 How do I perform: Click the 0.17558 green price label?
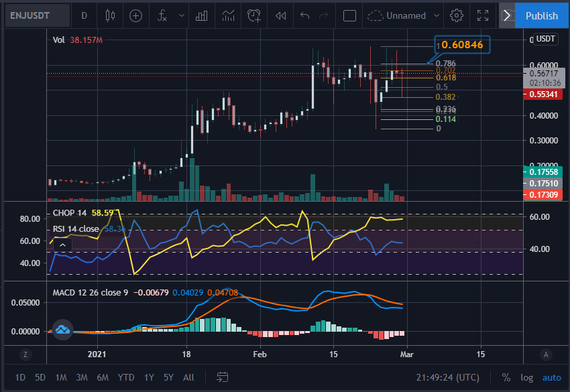543,172
